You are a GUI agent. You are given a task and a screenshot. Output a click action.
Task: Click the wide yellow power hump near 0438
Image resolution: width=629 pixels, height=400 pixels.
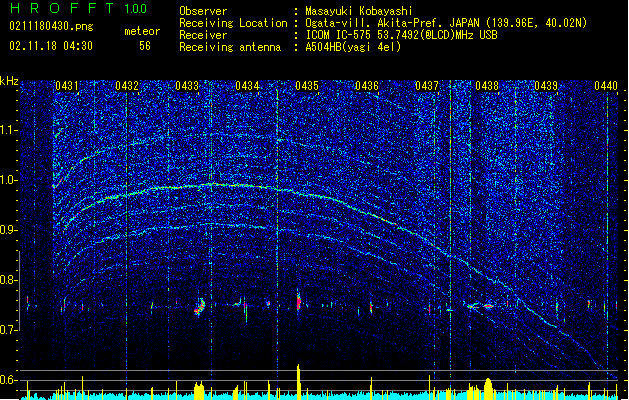pyautogui.click(x=488, y=388)
